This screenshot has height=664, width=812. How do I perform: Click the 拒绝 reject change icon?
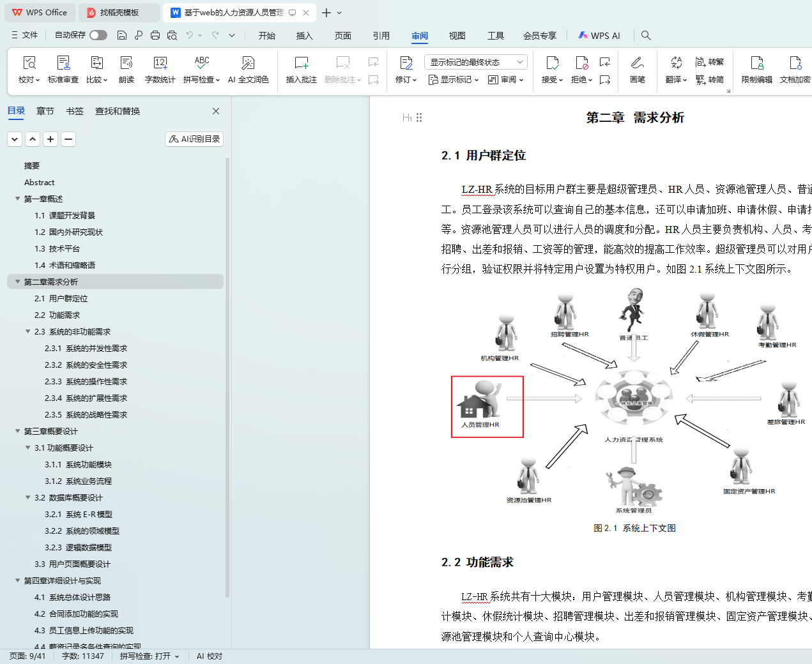click(581, 63)
